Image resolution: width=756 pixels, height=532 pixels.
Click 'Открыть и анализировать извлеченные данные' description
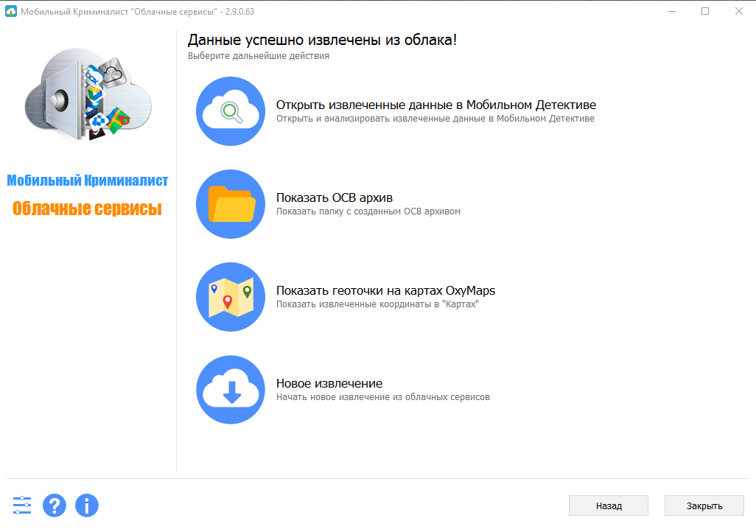pos(435,119)
